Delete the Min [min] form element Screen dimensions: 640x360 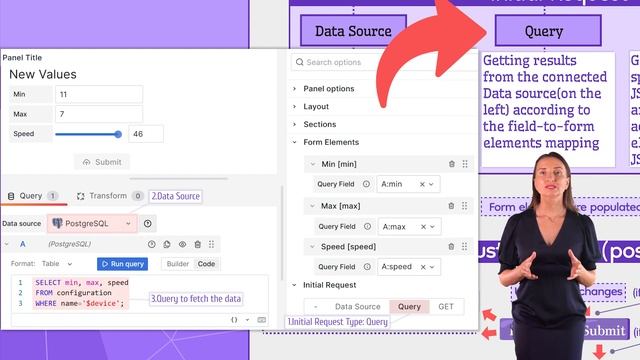point(452,164)
